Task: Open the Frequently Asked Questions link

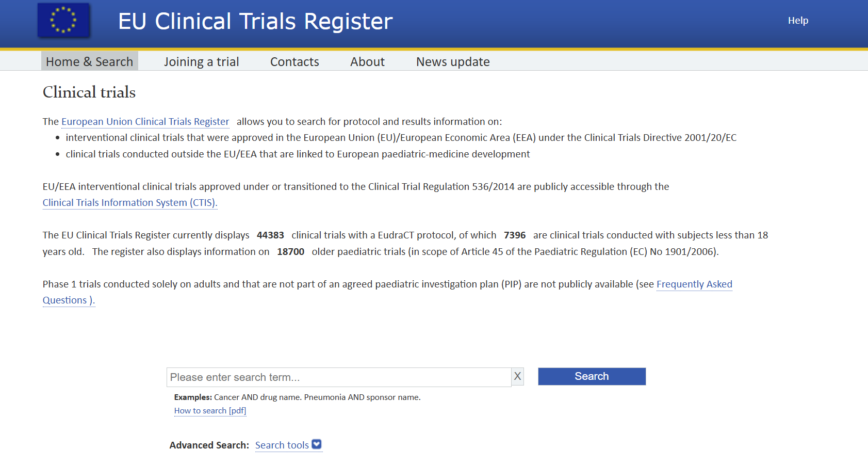Action: 694,284
